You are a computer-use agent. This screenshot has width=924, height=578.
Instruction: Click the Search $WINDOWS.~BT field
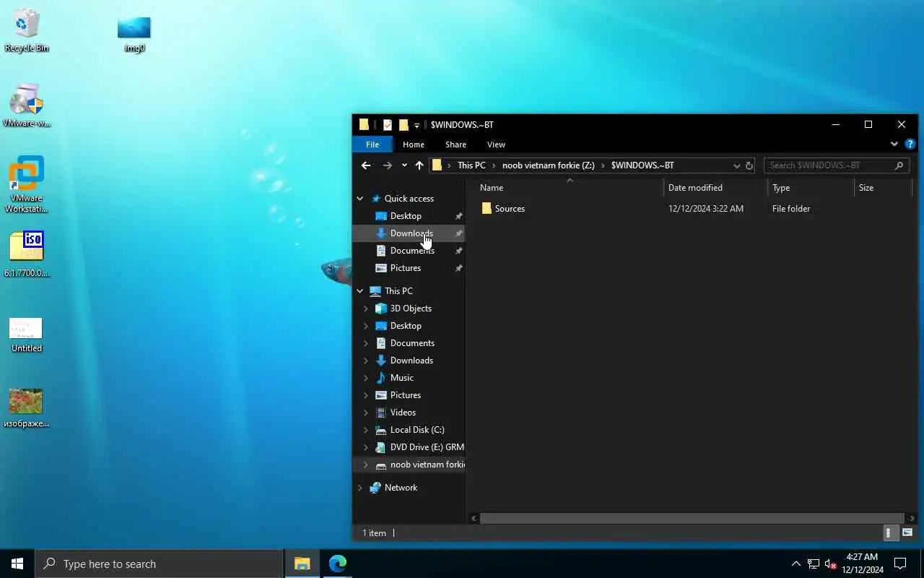point(835,165)
